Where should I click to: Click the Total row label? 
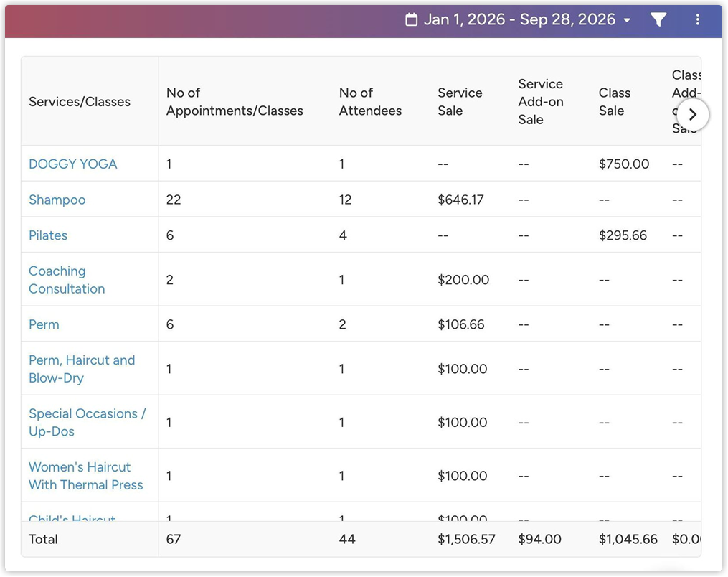coord(43,539)
